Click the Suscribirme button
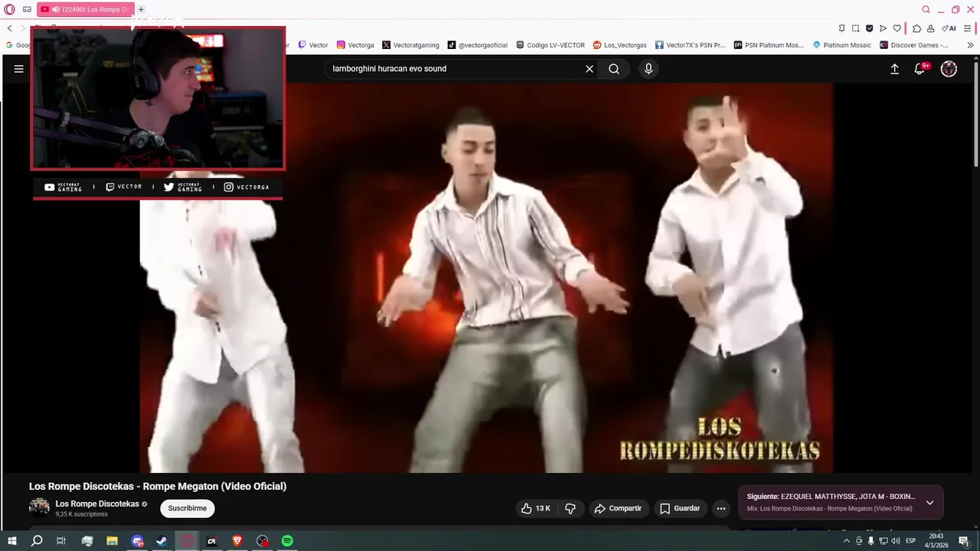 coord(188,508)
